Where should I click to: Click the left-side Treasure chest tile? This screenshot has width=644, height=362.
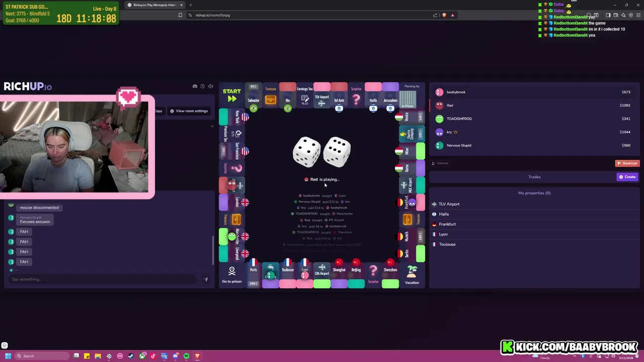pos(231,219)
